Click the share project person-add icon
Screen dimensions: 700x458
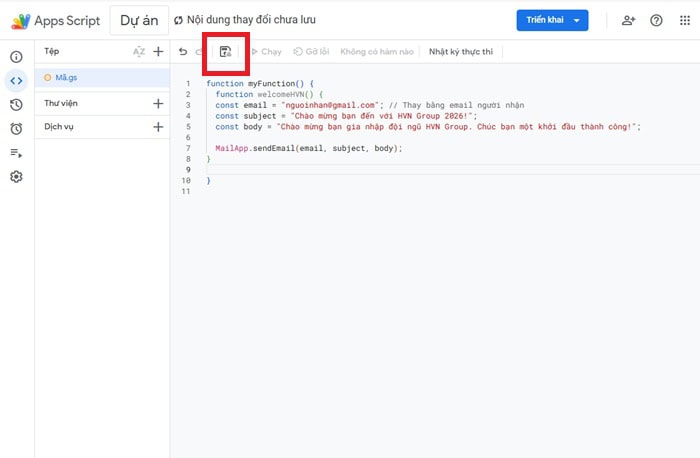[628, 20]
